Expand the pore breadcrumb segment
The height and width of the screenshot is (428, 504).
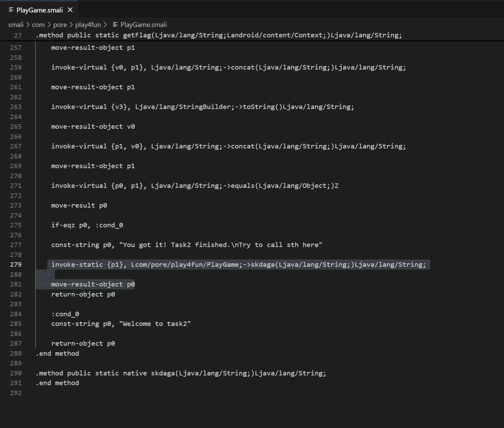pos(60,25)
